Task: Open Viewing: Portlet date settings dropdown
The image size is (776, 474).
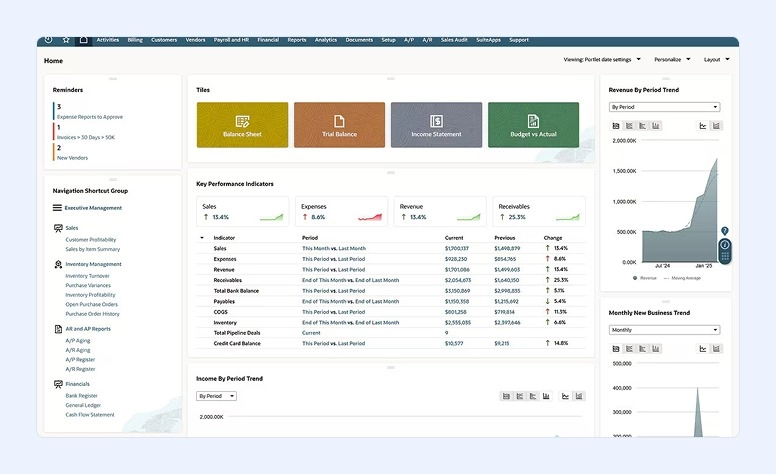Action: point(602,59)
